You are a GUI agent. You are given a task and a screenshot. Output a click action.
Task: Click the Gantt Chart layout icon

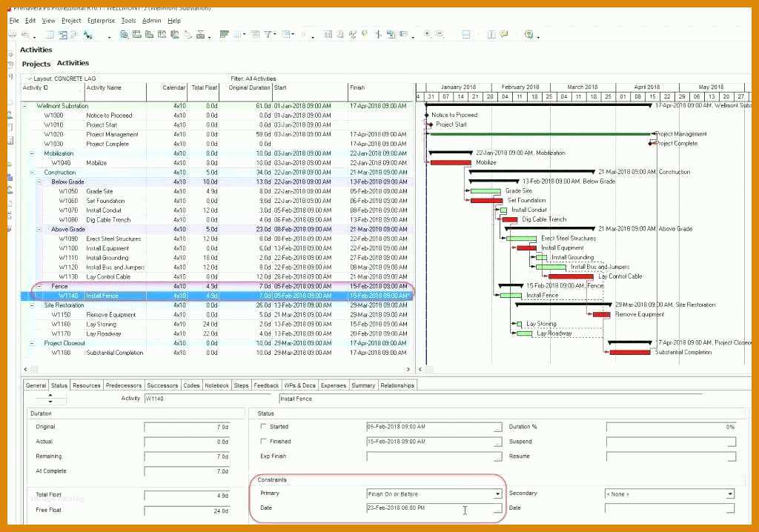click(137, 34)
